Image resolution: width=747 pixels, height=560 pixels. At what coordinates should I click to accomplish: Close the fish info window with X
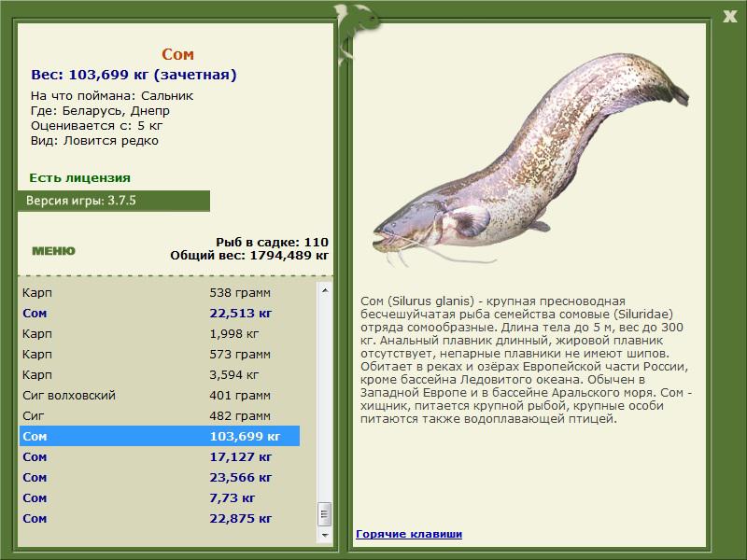[x=729, y=17]
